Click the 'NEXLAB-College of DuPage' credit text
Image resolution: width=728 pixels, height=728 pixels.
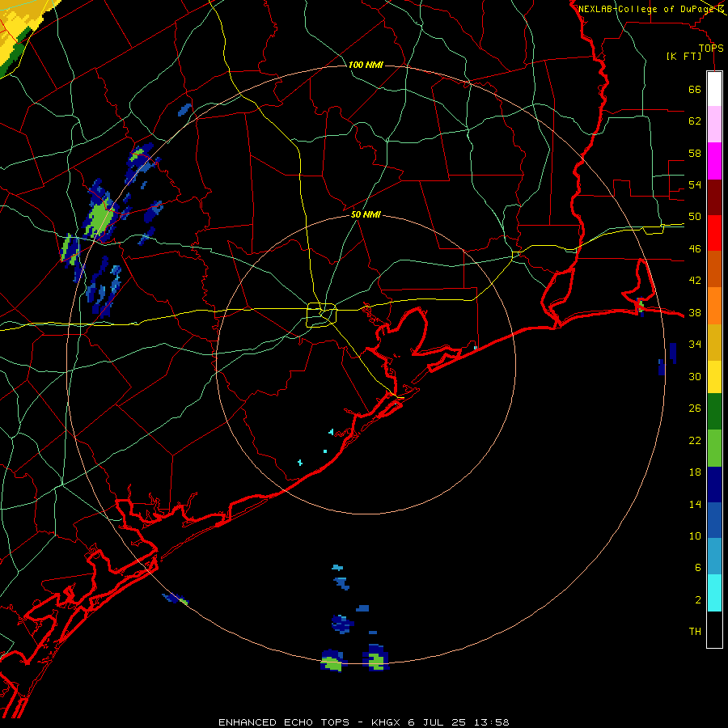point(646,8)
